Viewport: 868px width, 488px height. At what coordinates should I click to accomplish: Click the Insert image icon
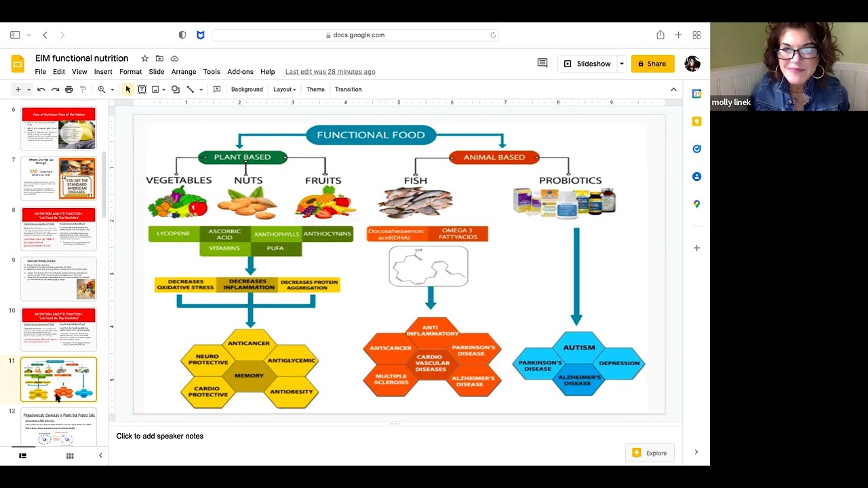pos(155,89)
